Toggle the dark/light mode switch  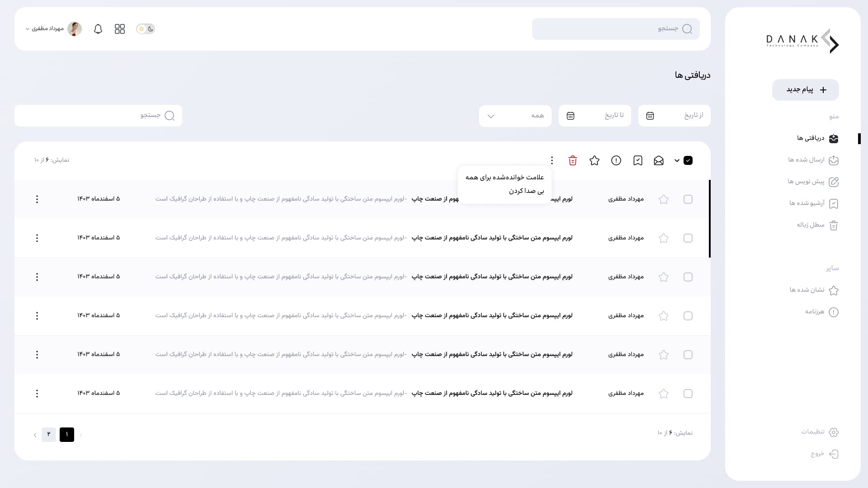[146, 29]
